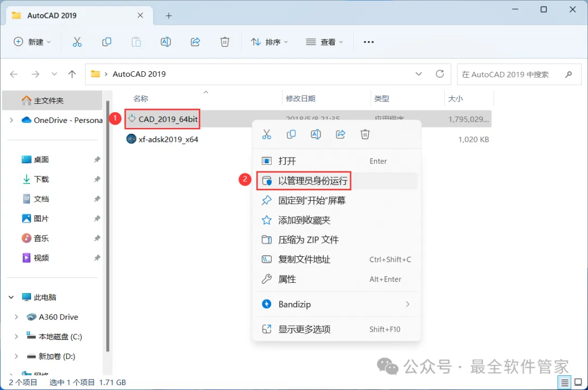Screen dimensions: 588x390
Task: Click the Delete trash icon in the toolbar
Action: [x=225, y=42]
